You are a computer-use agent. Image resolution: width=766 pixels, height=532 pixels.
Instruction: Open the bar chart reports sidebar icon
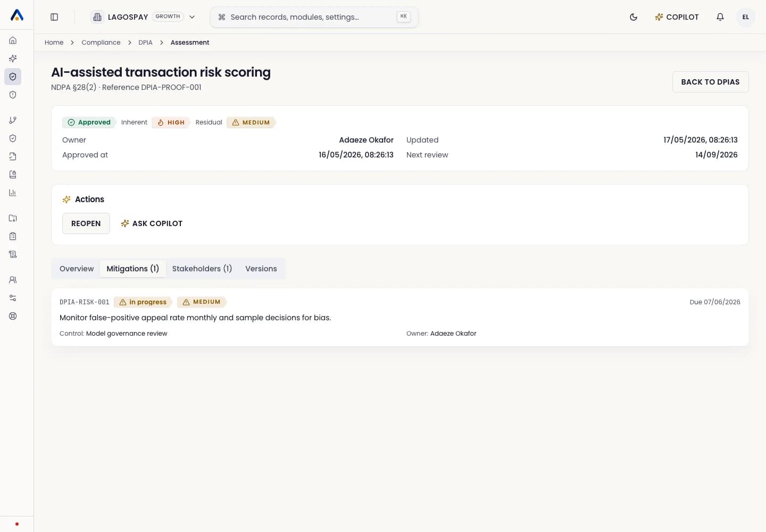coord(13,193)
